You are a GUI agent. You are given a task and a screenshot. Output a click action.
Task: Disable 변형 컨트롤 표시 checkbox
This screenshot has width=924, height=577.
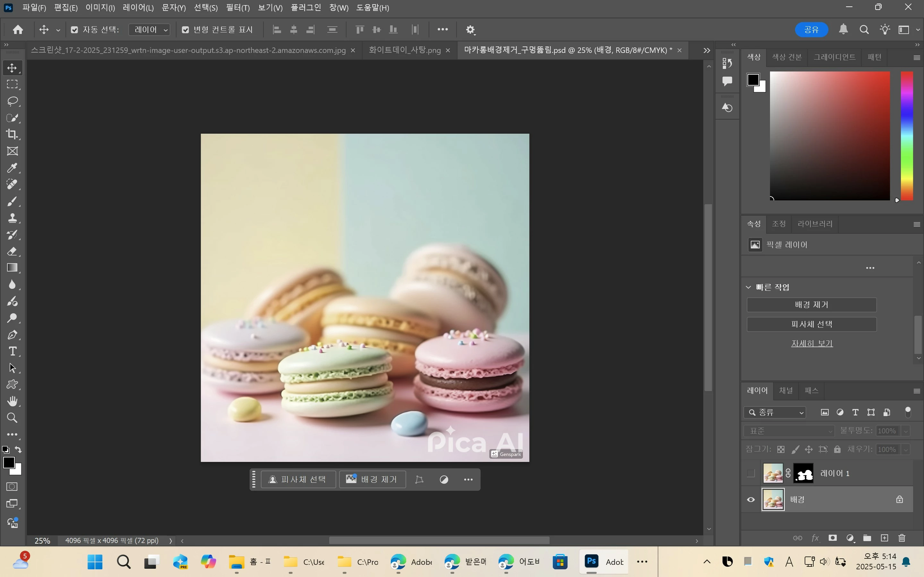click(185, 30)
